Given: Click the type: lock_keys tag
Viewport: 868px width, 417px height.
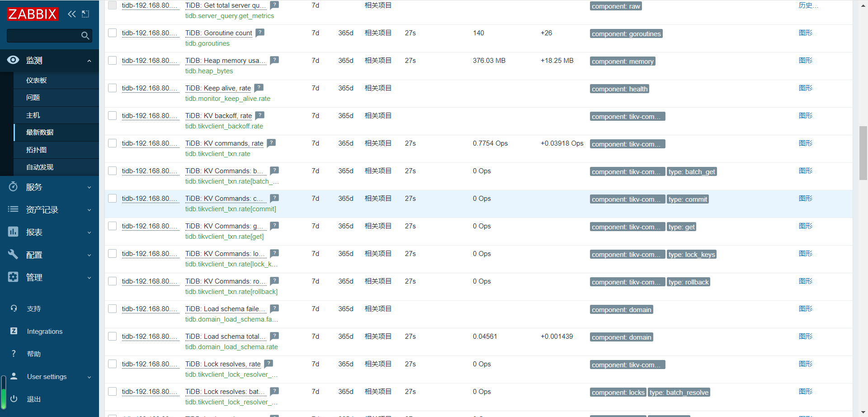Looking at the screenshot, I should (692, 255).
